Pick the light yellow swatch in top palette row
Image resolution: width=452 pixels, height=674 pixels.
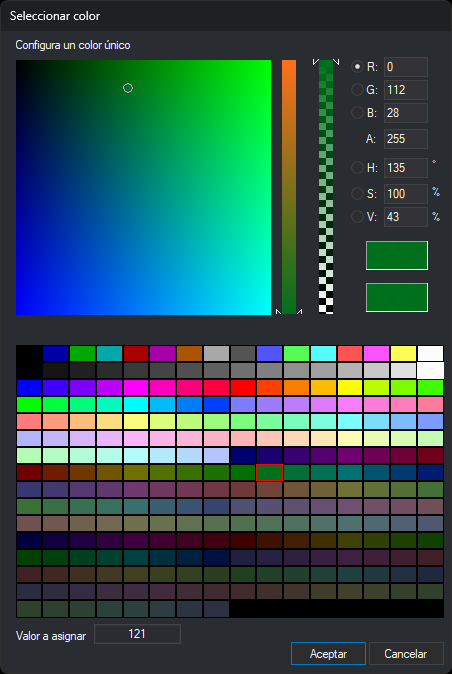pyautogui.click(x=403, y=354)
